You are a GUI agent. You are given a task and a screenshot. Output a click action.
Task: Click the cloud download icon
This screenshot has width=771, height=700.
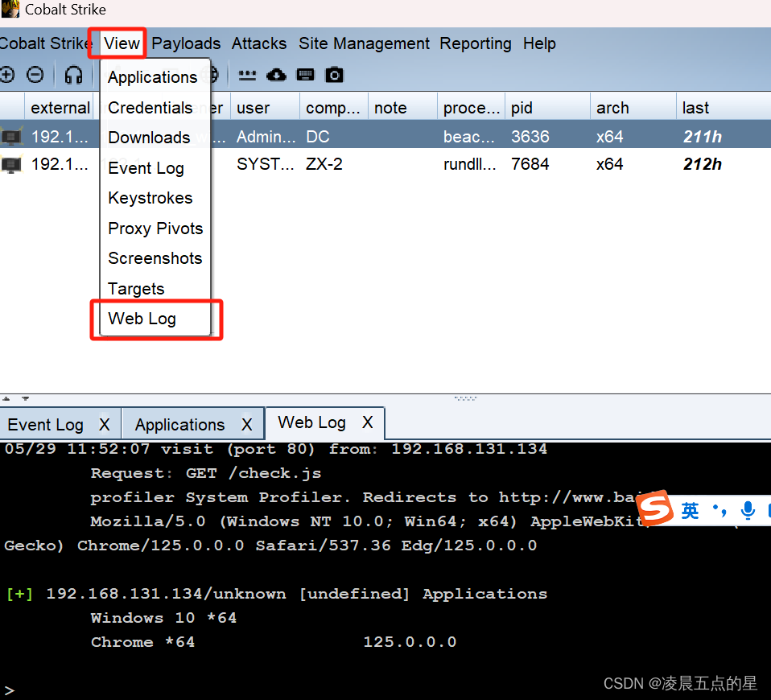click(276, 75)
